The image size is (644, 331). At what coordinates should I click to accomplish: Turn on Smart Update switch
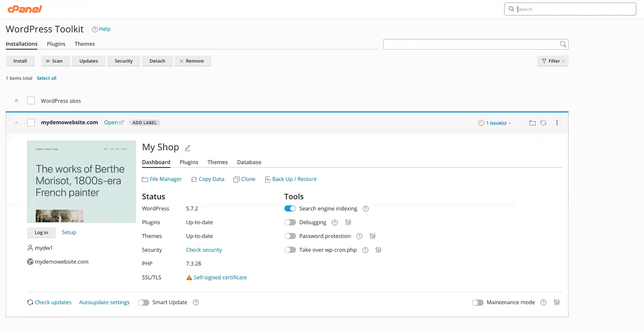pos(144,302)
